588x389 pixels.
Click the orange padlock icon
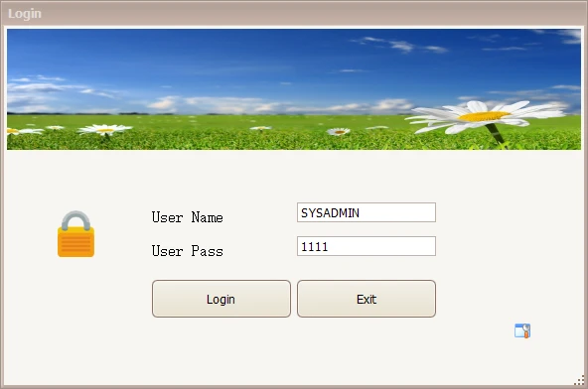coord(75,234)
